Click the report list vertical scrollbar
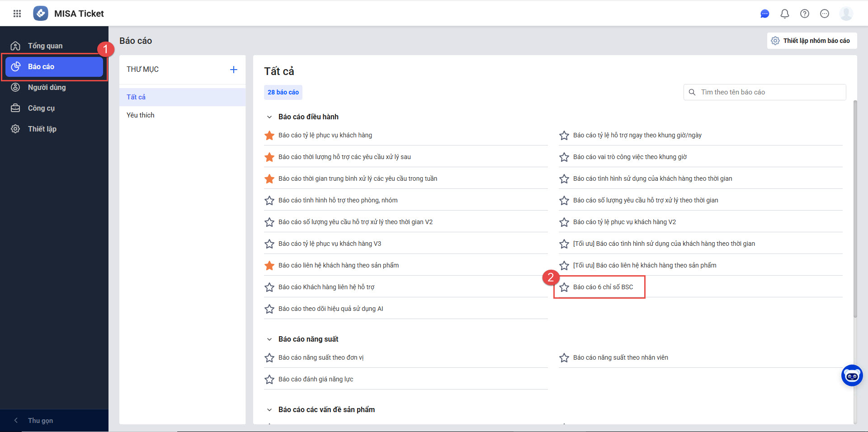 [x=854, y=208]
